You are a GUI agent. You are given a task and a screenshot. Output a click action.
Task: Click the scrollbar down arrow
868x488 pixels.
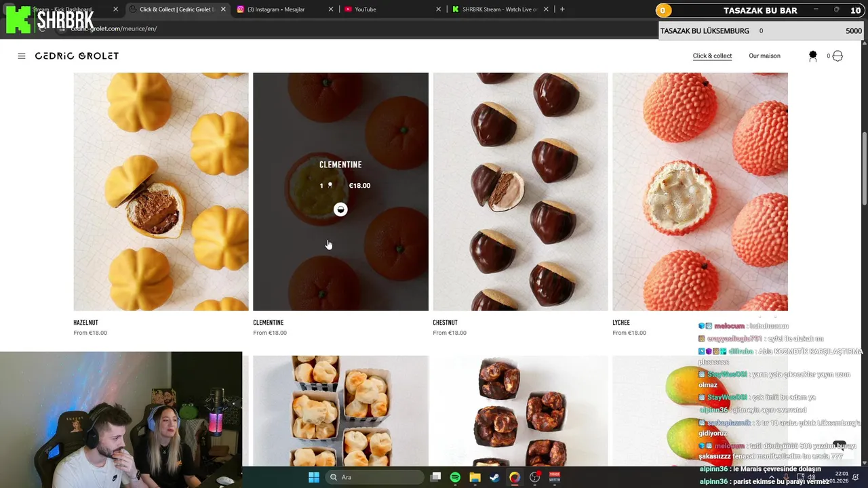coord(864,463)
